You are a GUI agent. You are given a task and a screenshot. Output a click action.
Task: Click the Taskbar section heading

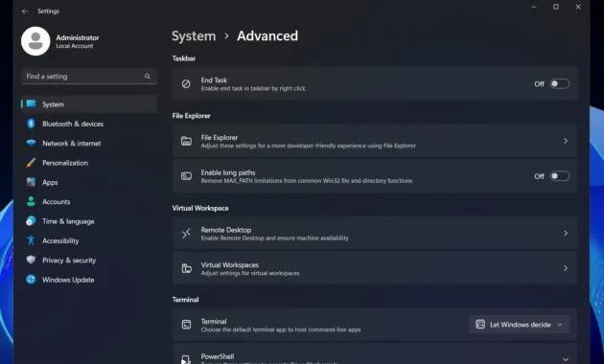(184, 58)
